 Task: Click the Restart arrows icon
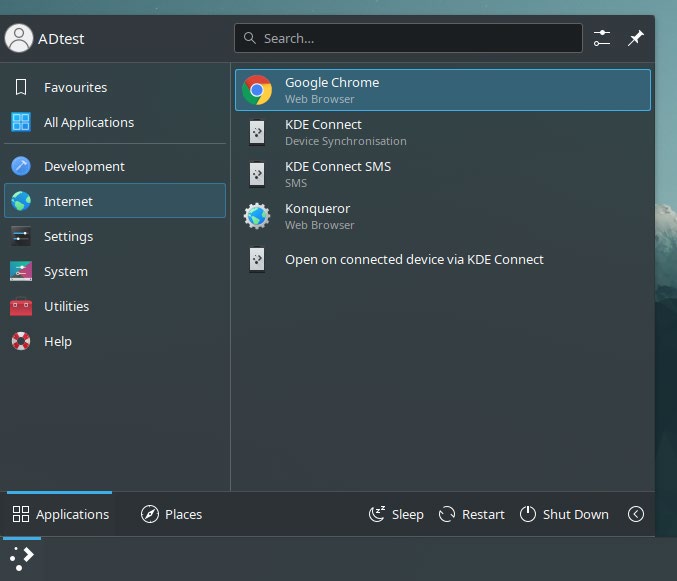pos(447,514)
